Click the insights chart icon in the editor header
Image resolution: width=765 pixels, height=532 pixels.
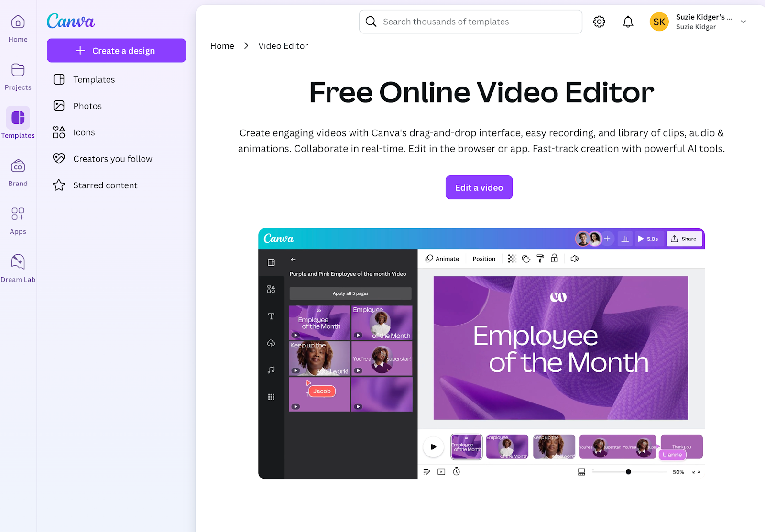[625, 239]
